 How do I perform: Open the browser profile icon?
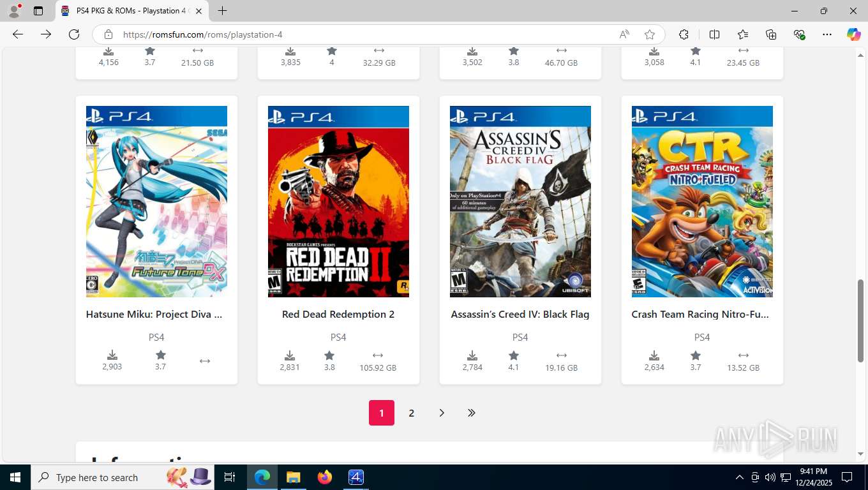pos(14,11)
